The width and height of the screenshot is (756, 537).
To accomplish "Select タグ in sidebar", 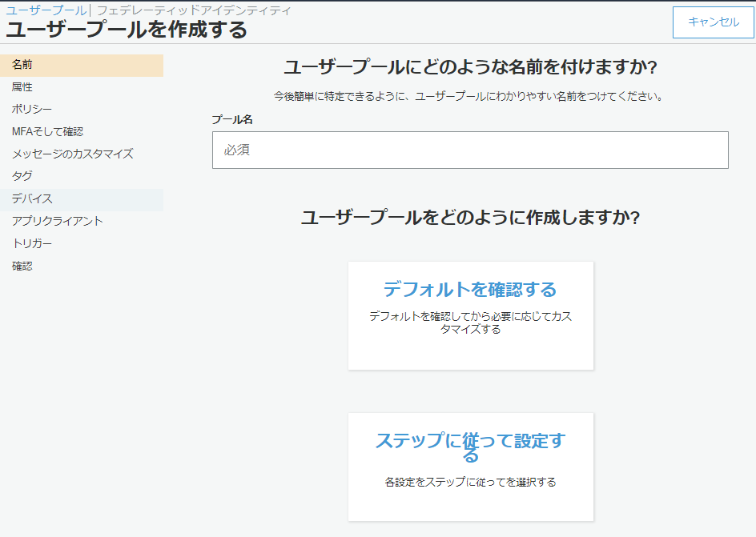I will point(82,176).
